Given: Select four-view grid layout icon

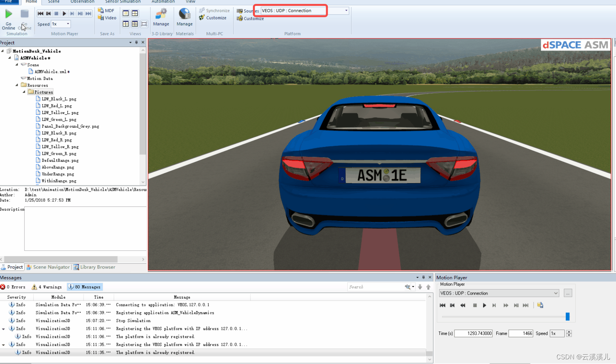Looking at the screenshot, I should tap(135, 24).
